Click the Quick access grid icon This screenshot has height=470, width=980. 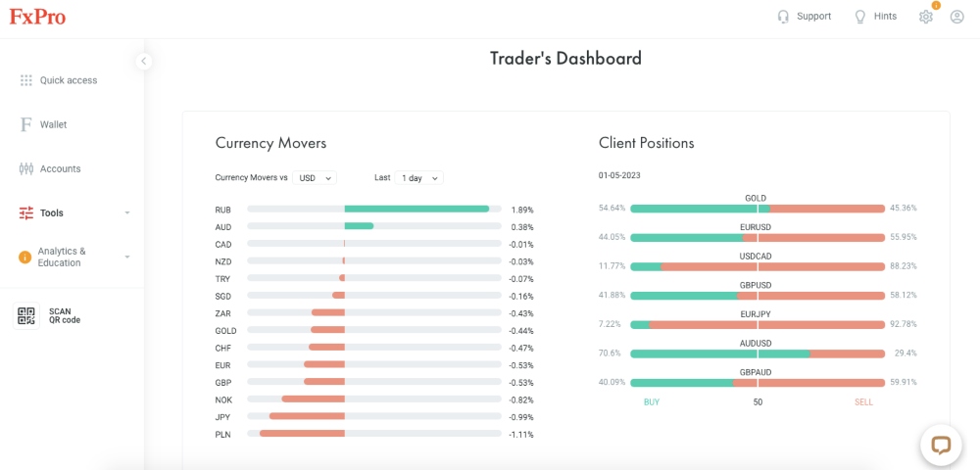point(25,80)
